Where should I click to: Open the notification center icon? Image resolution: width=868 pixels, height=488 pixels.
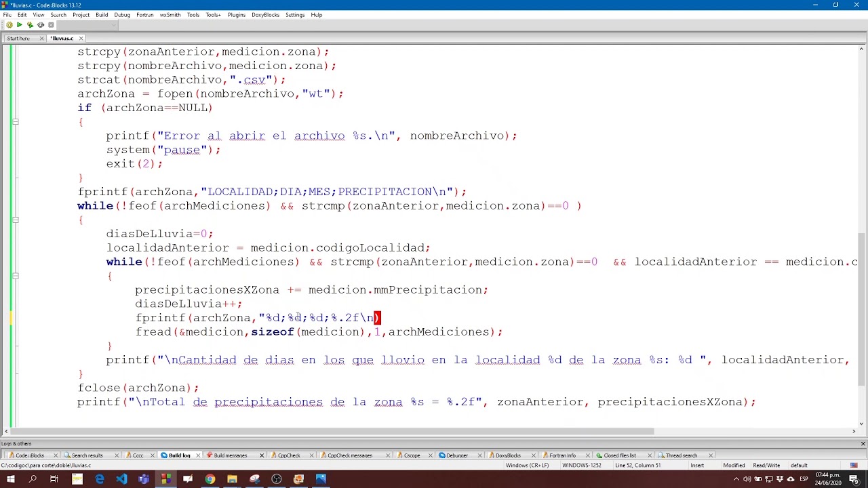coord(854,480)
